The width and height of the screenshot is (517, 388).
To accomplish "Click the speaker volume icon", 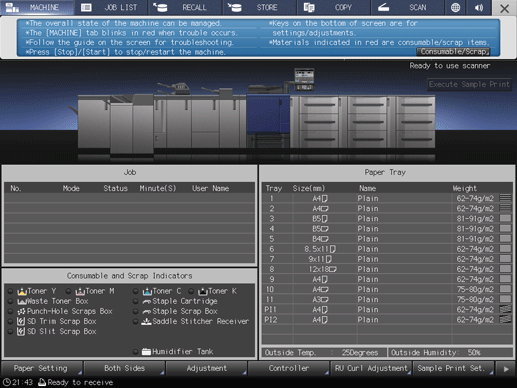I will (479, 7).
